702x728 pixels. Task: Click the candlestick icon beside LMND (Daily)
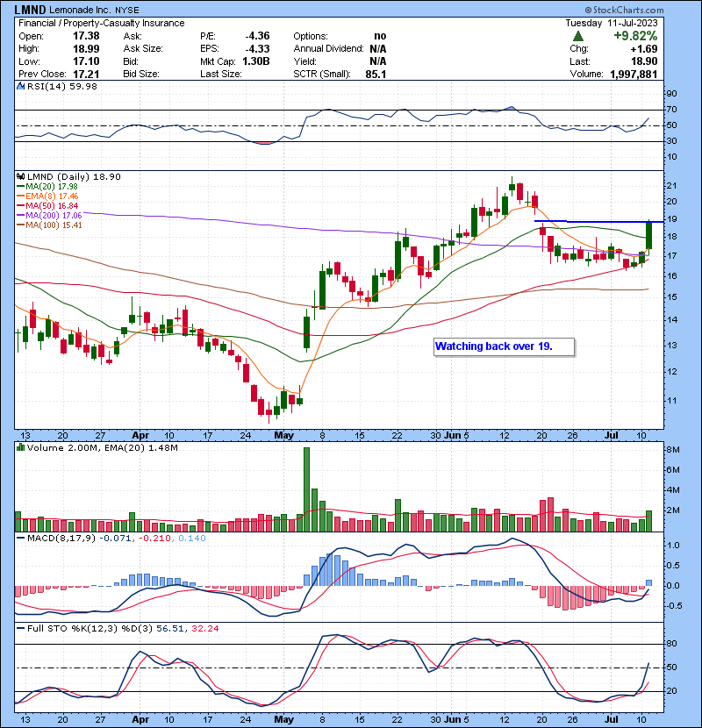tap(20, 177)
